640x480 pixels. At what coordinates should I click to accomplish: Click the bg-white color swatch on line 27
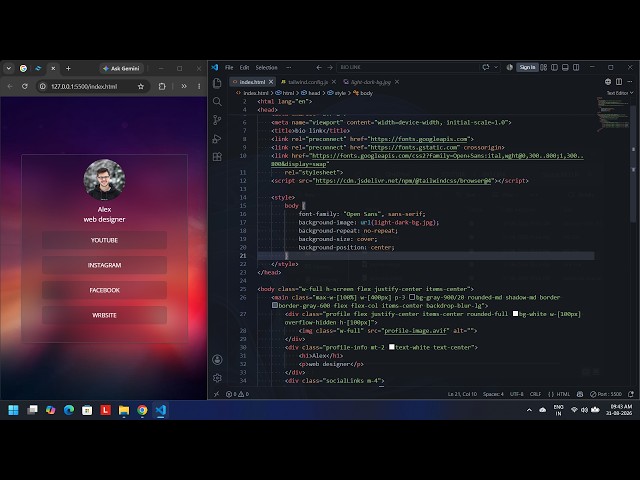(515, 313)
